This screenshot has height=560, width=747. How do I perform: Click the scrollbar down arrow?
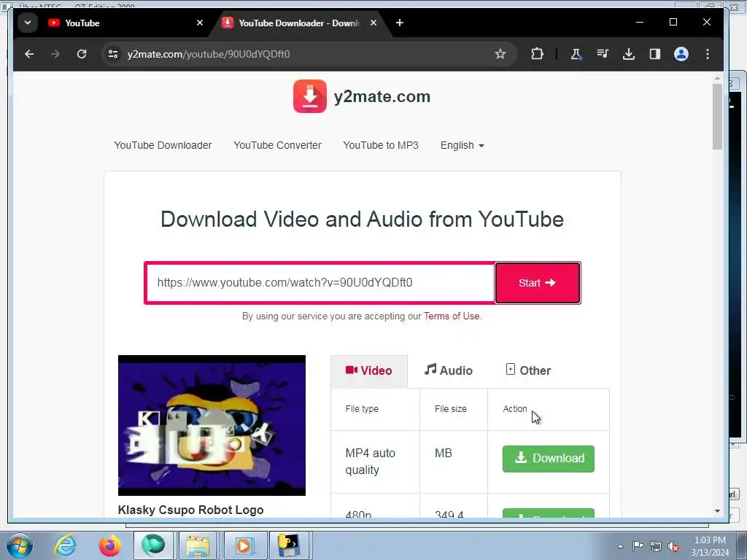coord(718,511)
